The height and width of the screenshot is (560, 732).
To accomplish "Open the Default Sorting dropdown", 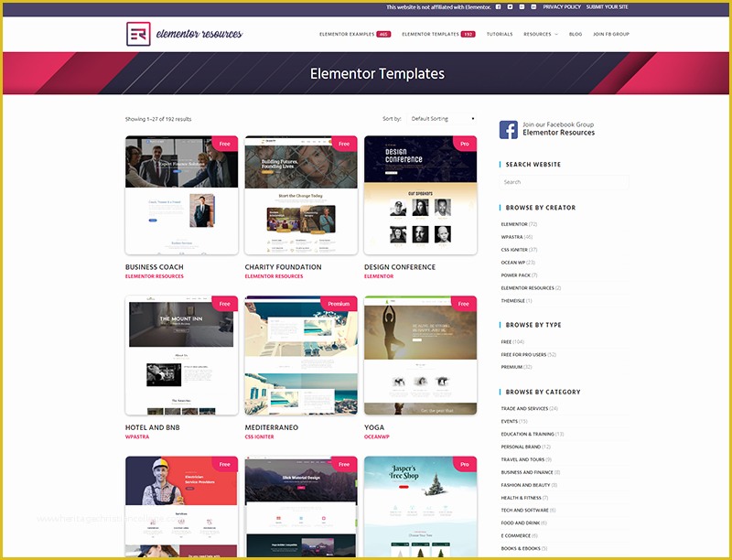I will (x=442, y=119).
